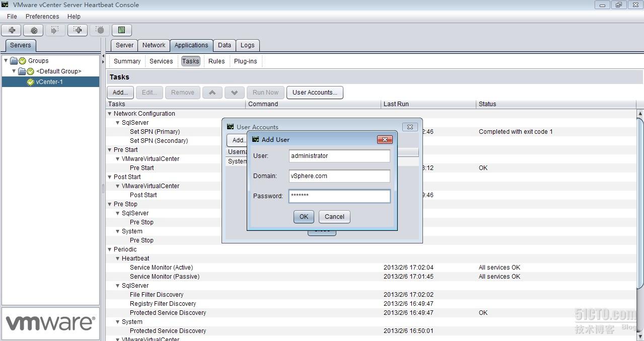Open the Rules sub-tab
The width and height of the screenshot is (644, 341).
coord(217,61)
